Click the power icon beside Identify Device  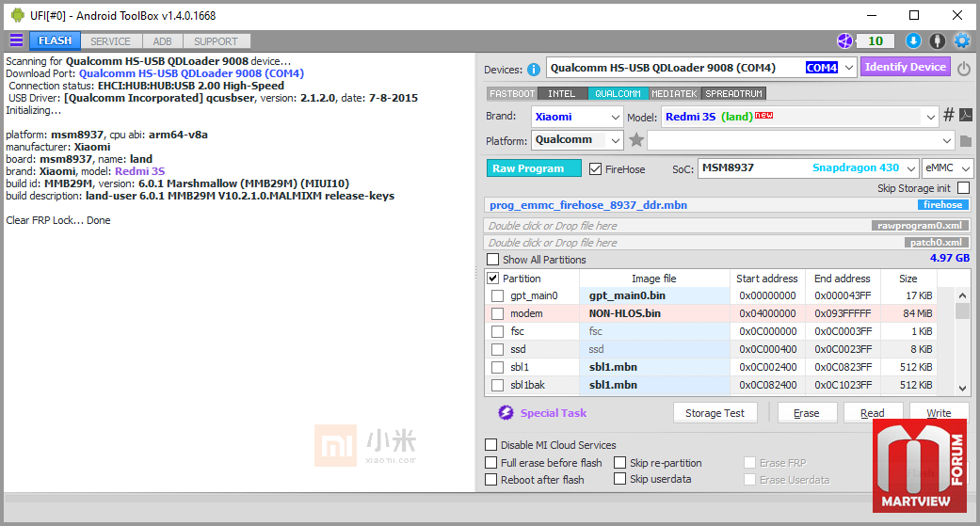(x=964, y=68)
